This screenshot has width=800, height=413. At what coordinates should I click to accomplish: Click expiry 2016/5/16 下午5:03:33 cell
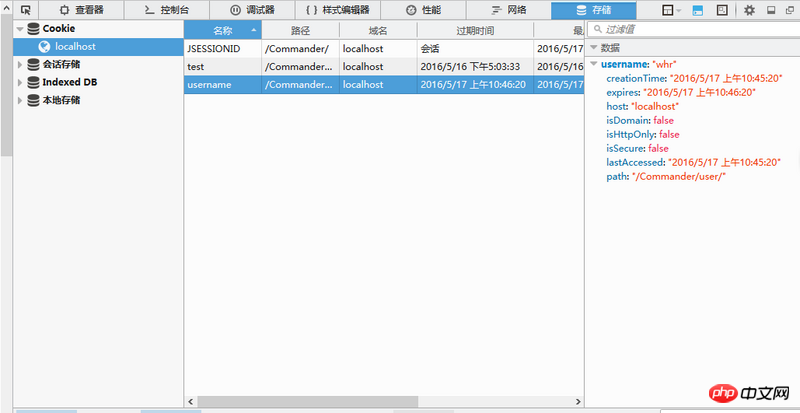475,67
